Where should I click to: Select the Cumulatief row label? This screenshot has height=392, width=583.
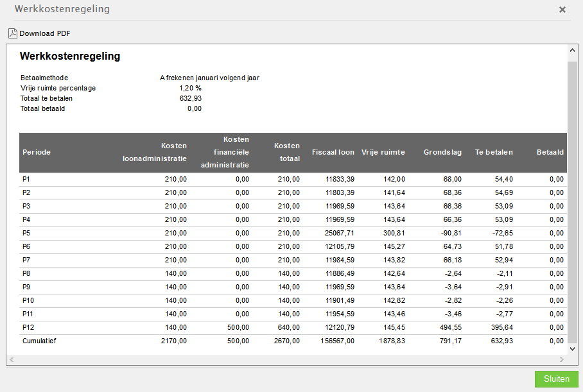pyautogui.click(x=39, y=341)
